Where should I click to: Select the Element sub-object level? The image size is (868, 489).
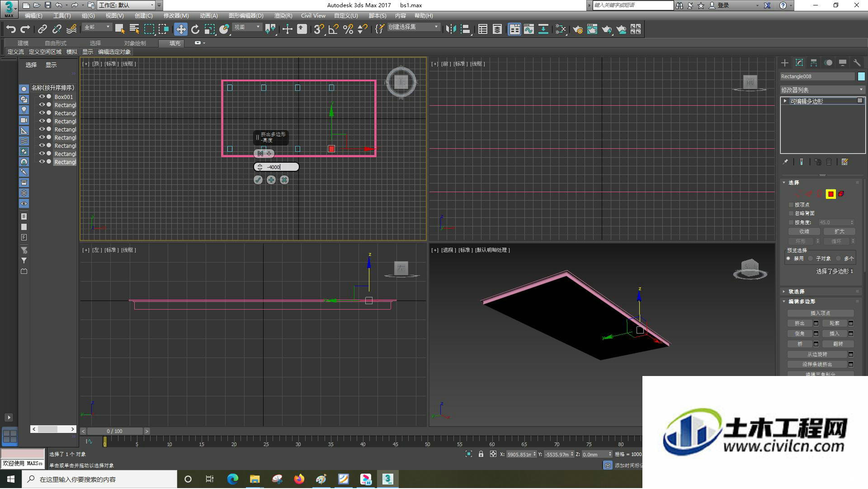[841, 194]
